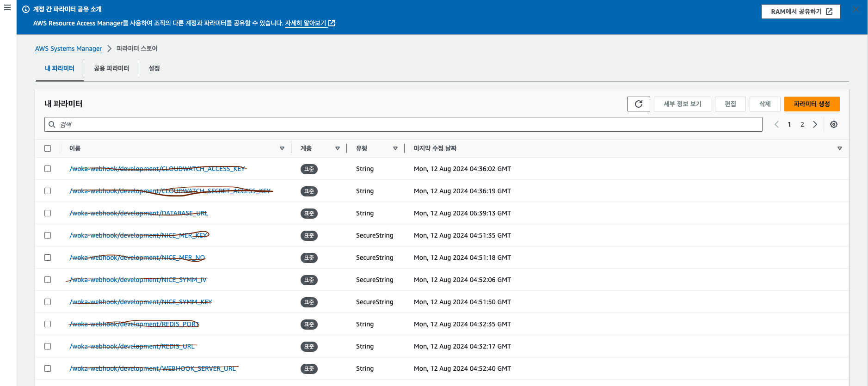Check the NICE_SYMM_IV row checkbox
868x386 pixels.
48,280
